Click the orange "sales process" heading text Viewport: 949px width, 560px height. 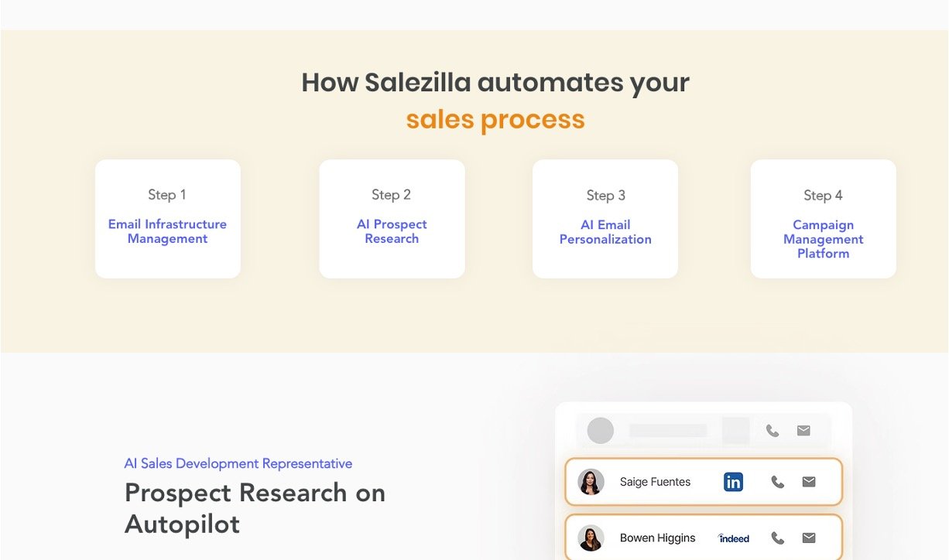tap(495, 120)
